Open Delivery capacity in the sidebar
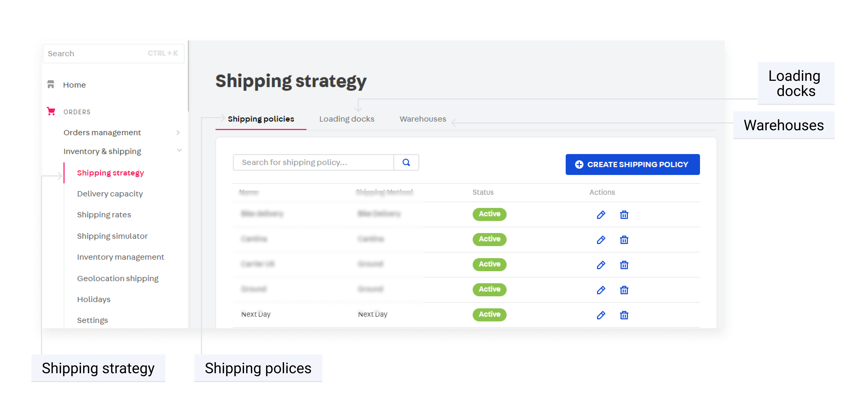The image size is (868, 414). tap(110, 194)
